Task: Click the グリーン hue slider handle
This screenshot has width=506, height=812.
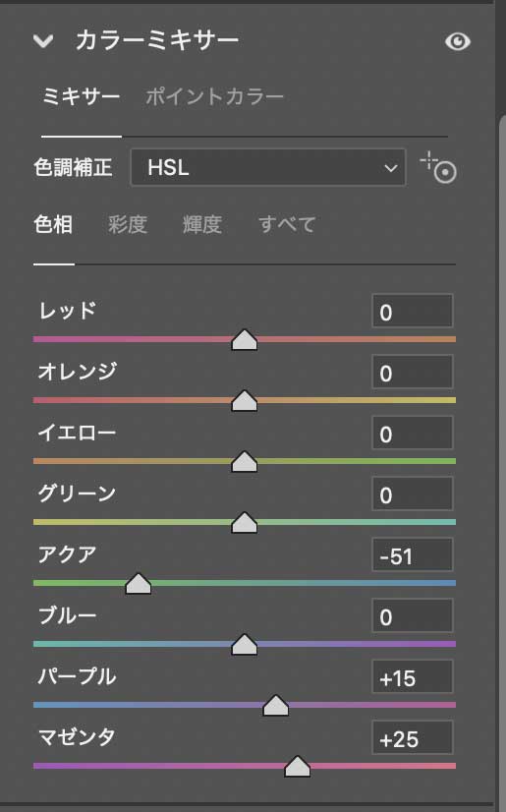Action: pos(245,523)
